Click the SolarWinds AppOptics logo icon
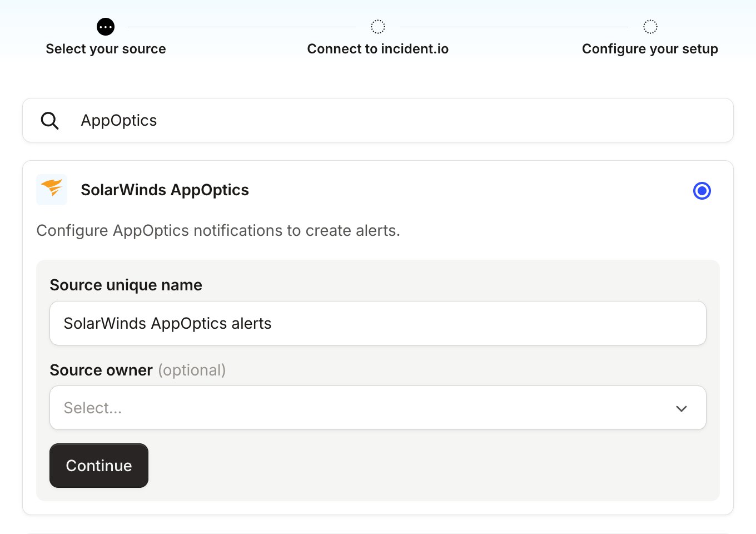This screenshot has height=534, width=756. pos(52,189)
